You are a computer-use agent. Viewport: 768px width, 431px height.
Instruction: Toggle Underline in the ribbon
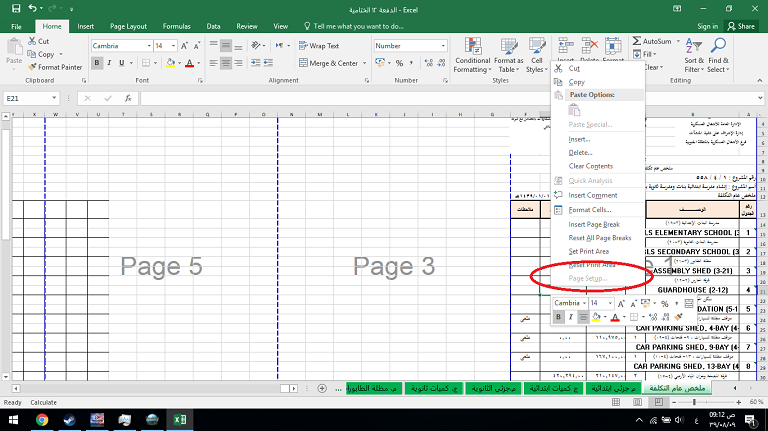[121, 63]
